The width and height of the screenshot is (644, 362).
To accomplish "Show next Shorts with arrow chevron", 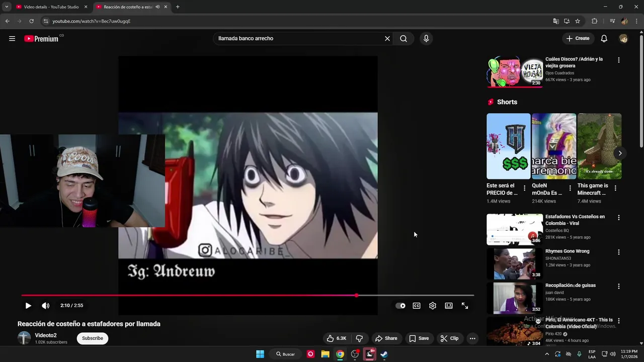I will click(x=620, y=153).
